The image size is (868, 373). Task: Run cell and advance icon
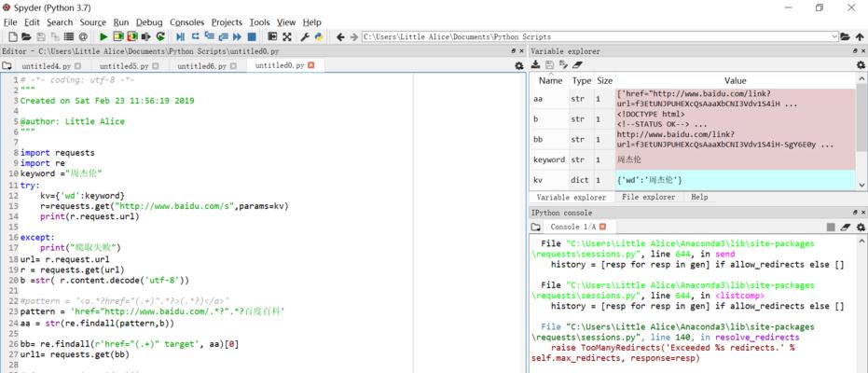[132, 37]
